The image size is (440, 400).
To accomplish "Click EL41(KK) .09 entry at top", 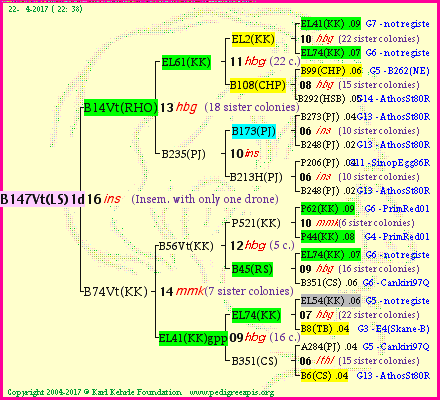I will (x=331, y=24).
